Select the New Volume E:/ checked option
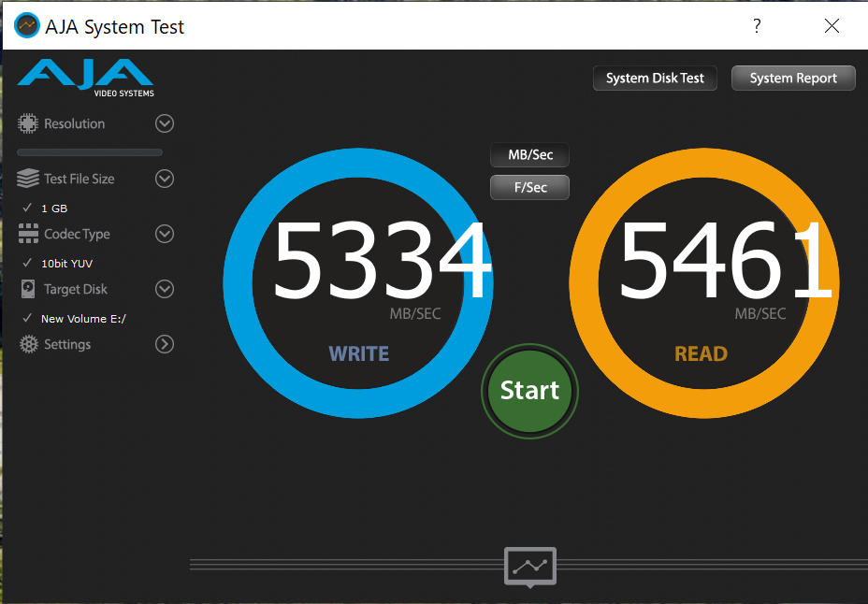The image size is (868, 604). click(x=74, y=319)
